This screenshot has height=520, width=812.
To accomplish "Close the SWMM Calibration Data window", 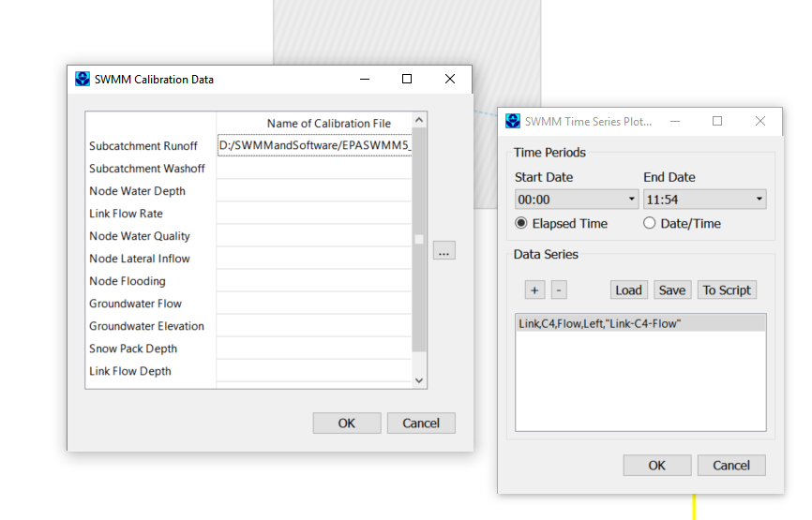I will tap(450, 79).
